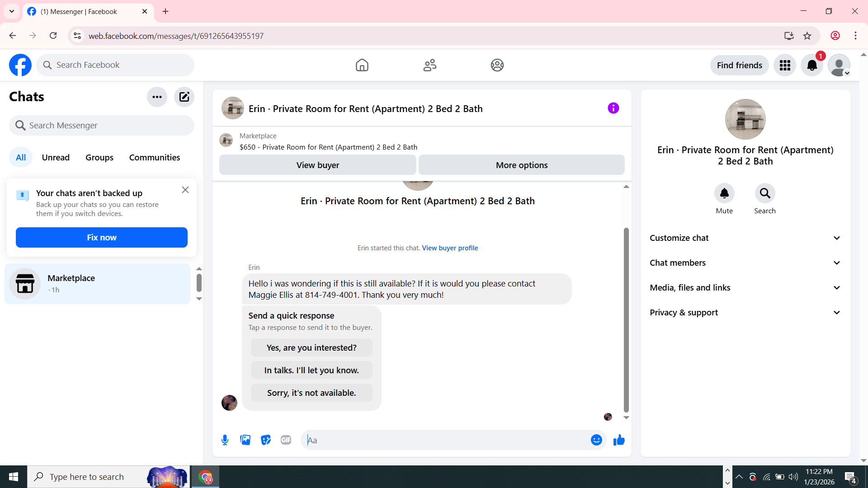Expand Media, files and links

745,287
